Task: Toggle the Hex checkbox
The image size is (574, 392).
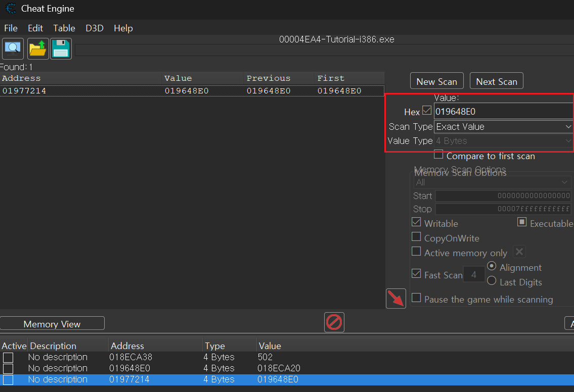Action: point(427,111)
